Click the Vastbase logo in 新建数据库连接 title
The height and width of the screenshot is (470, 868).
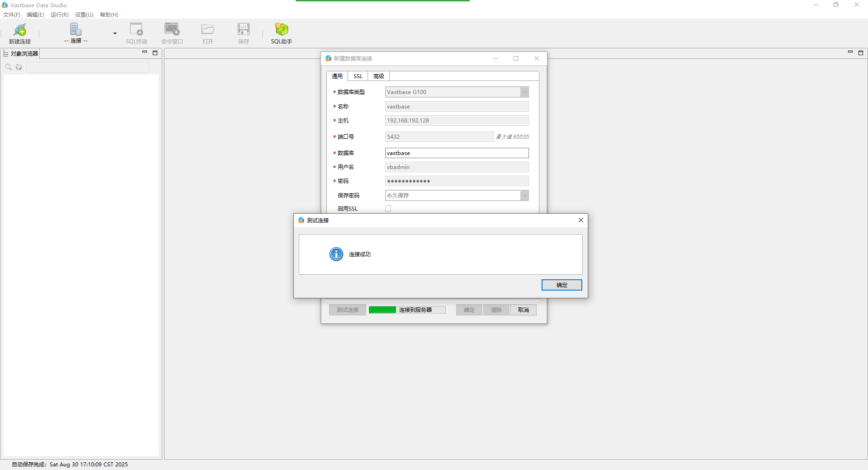(x=328, y=58)
